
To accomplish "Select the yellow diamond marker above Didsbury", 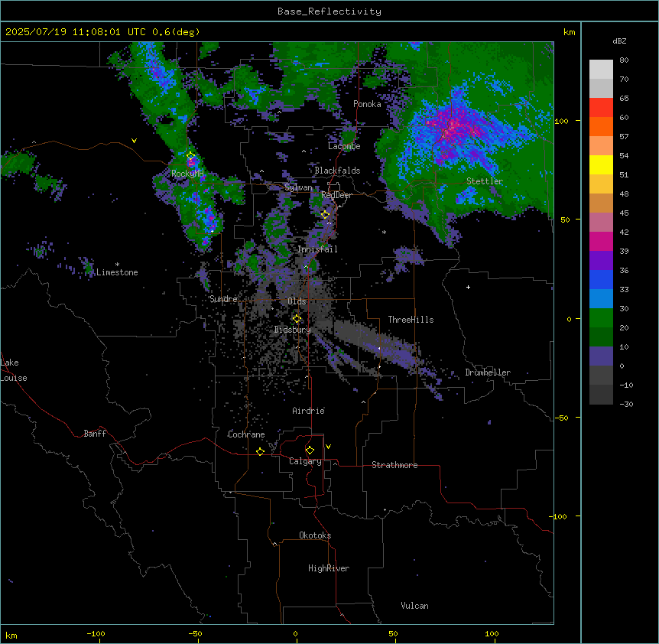I will 297,319.
